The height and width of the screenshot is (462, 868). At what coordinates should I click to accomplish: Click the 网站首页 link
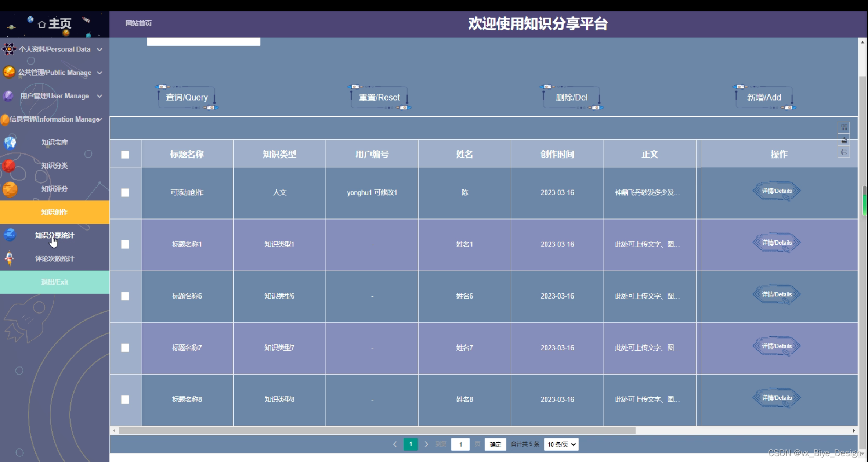(x=139, y=23)
